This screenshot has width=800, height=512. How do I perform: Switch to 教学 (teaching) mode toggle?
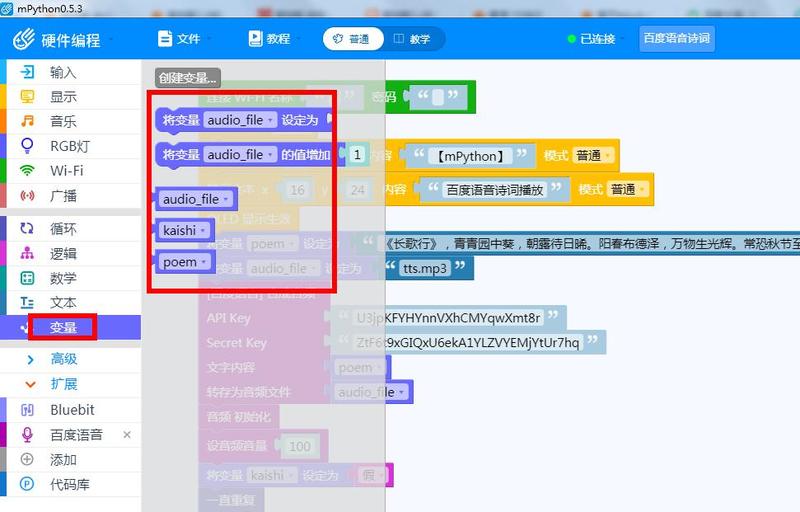point(411,39)
